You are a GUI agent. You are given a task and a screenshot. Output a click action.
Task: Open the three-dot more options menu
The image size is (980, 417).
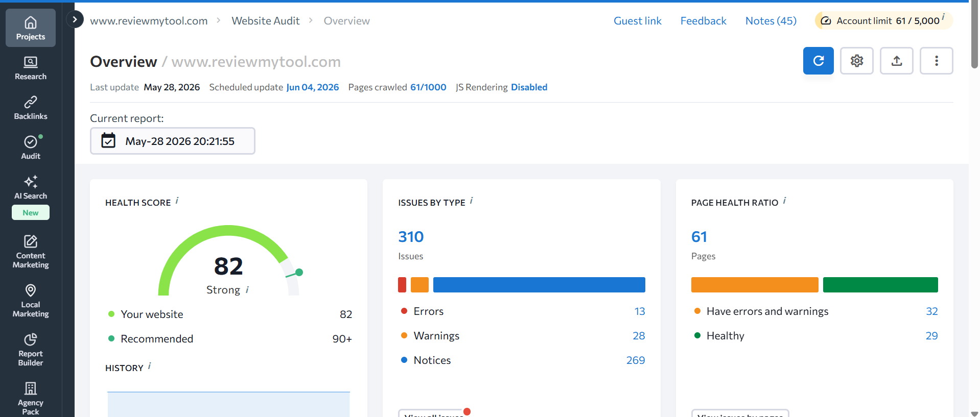coord(937,61)
